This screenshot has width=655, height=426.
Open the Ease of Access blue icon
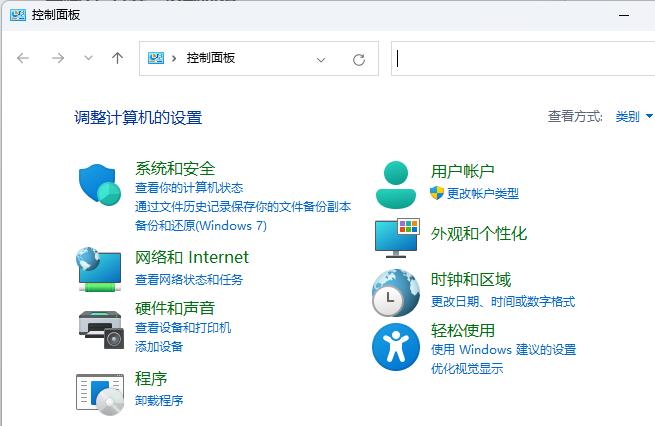pos(396,347)
